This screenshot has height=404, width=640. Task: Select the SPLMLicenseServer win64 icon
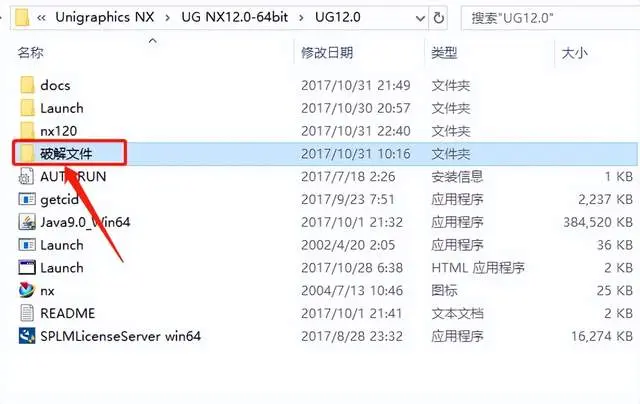click(x=27, y=336)
